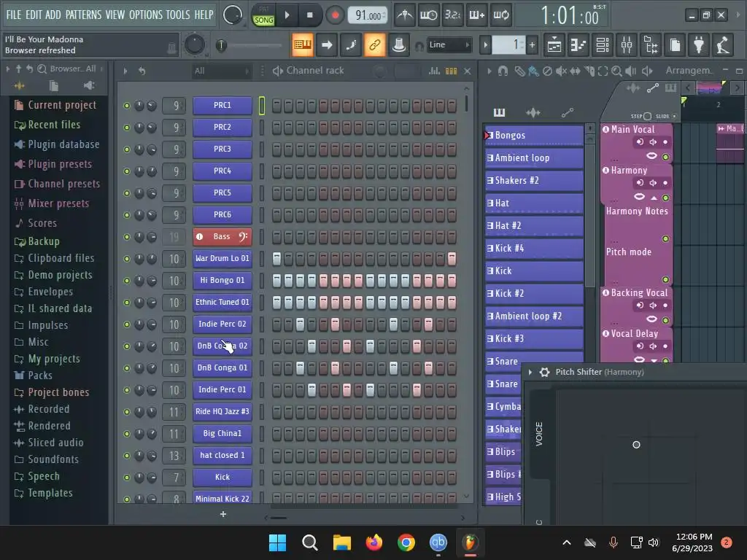Open the project files page icon
Viewport: 747px width, 560px height.
pos(675,45)
